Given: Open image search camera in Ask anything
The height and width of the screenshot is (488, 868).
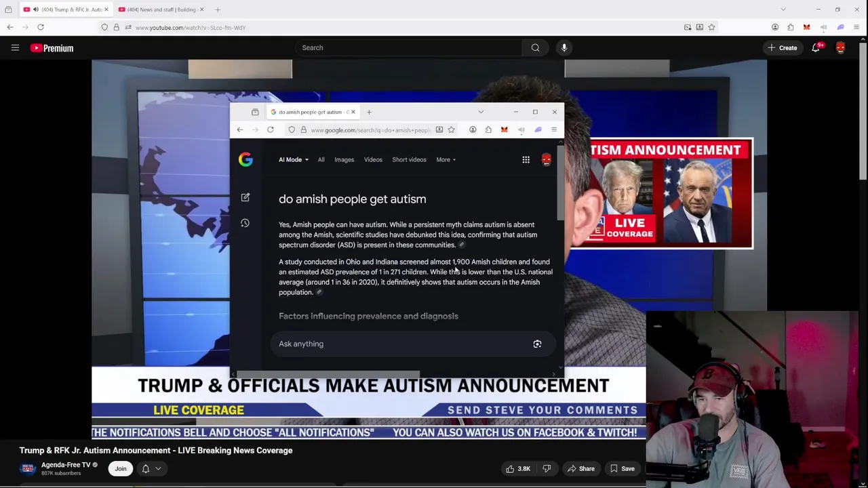Looking at the screenshot, I should [537, 344].
